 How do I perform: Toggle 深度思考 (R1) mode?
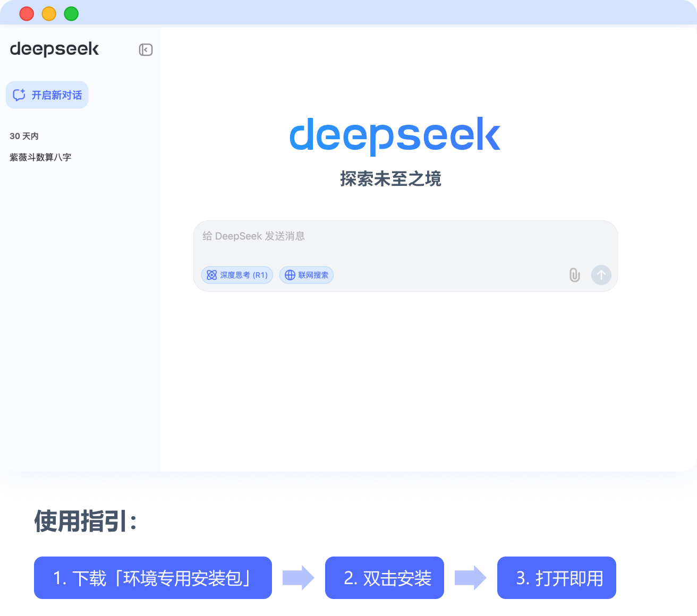(x=237, y=275)
